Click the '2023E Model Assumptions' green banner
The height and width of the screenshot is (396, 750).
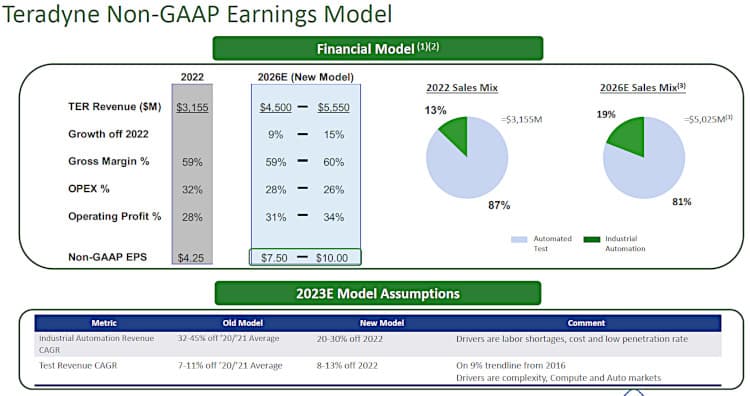(x=378, y=293)
